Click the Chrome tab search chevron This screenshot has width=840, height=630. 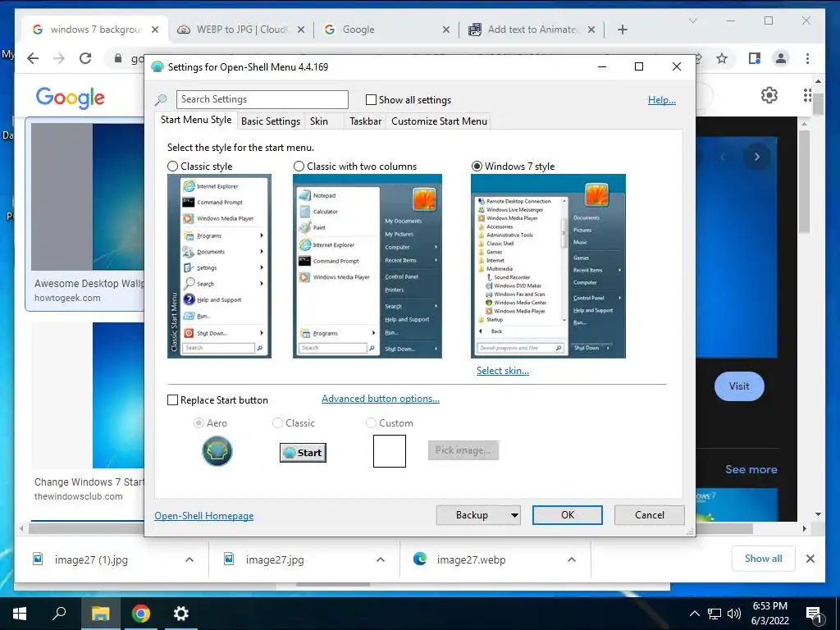pyautogui.click(x=692, y=21)
